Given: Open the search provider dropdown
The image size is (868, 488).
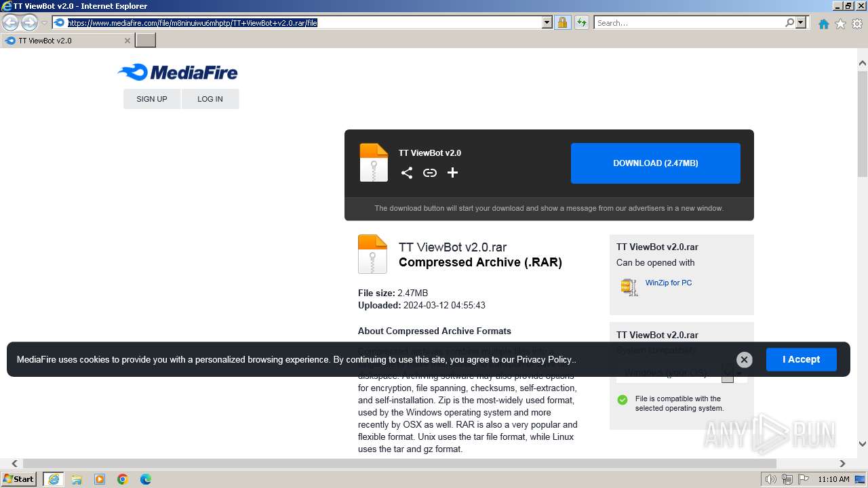Looking at the screenshot, I should pyautogui.click(x=801, y=22).
